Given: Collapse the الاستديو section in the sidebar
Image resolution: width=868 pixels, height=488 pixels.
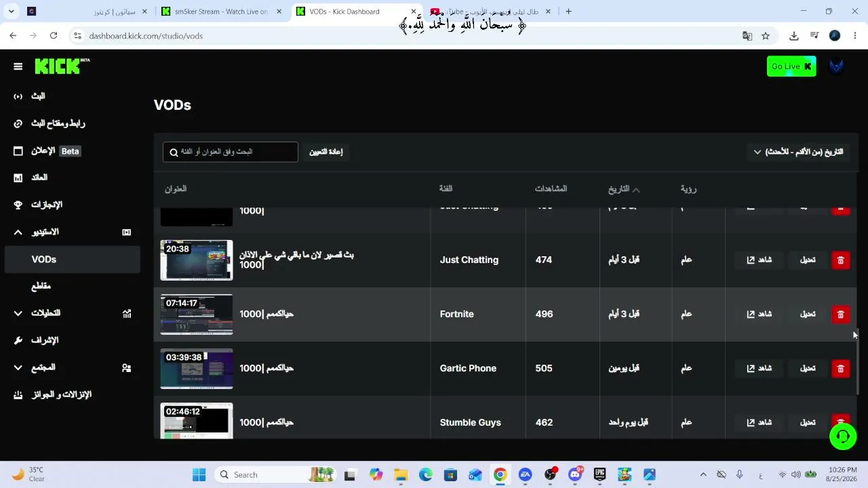Looking at the screenshot, I should click(18, 232).
